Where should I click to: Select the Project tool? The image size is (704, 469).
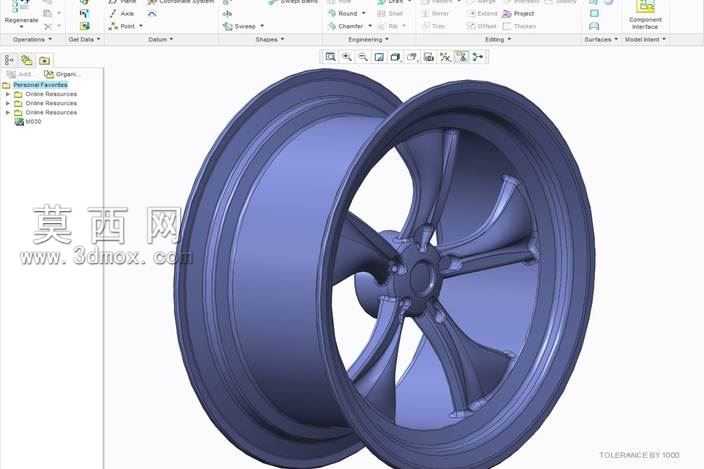(519, 14)
